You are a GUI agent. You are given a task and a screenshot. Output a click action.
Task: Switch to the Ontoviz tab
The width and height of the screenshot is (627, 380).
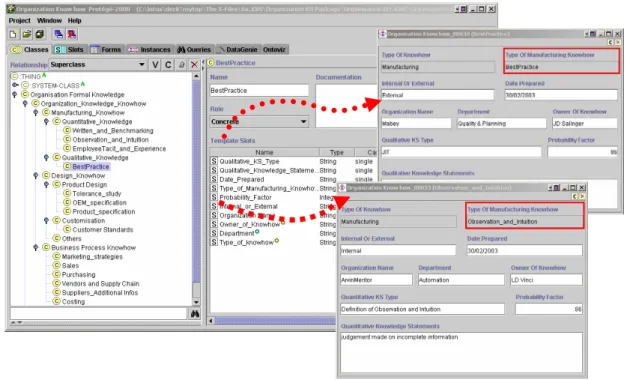point(274,50)
